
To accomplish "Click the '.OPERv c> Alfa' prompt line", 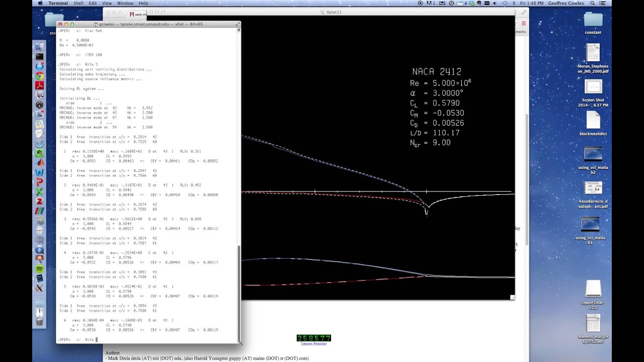I will pos(77,339).
